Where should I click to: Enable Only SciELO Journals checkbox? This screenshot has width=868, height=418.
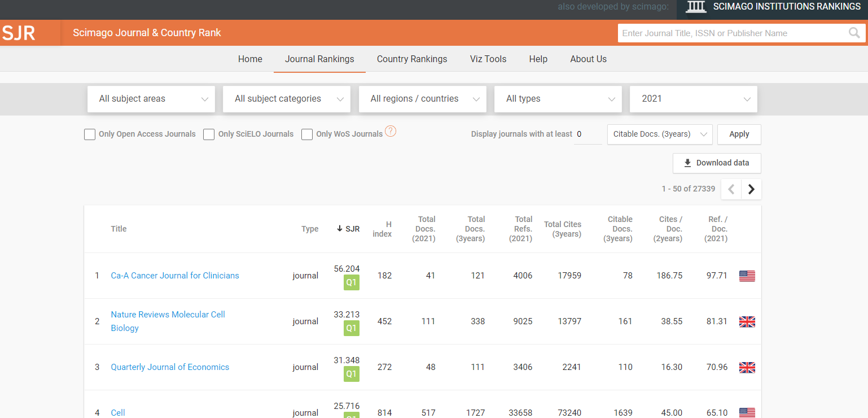coord(209,134)
